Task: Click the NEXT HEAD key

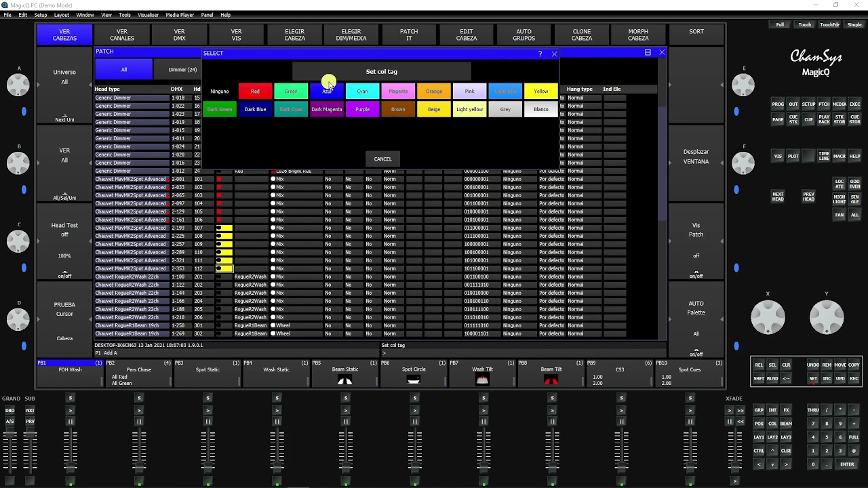Action: click(778, 197)
